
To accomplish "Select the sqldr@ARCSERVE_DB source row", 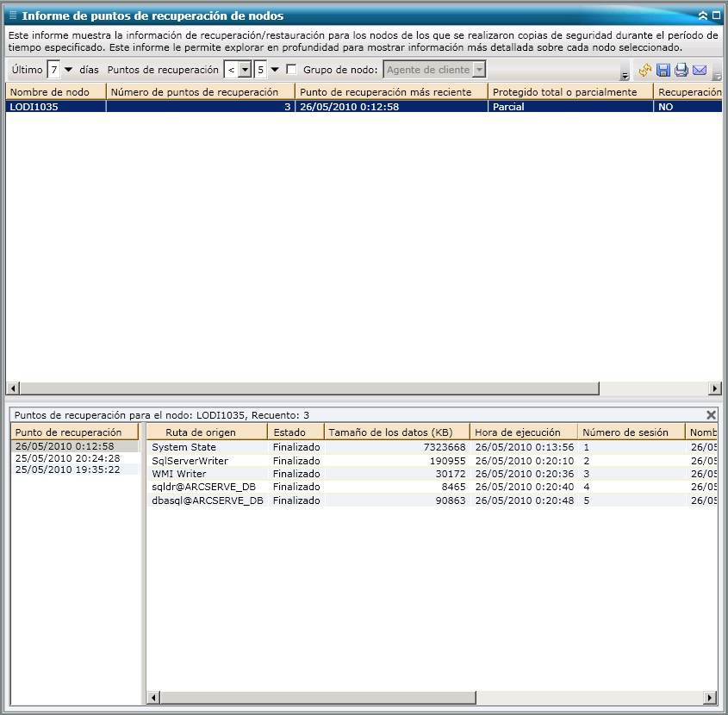I will 432,487.
